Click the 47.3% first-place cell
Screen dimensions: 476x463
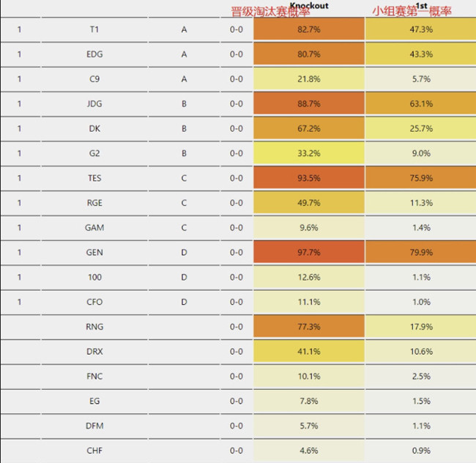click(420, 29)
